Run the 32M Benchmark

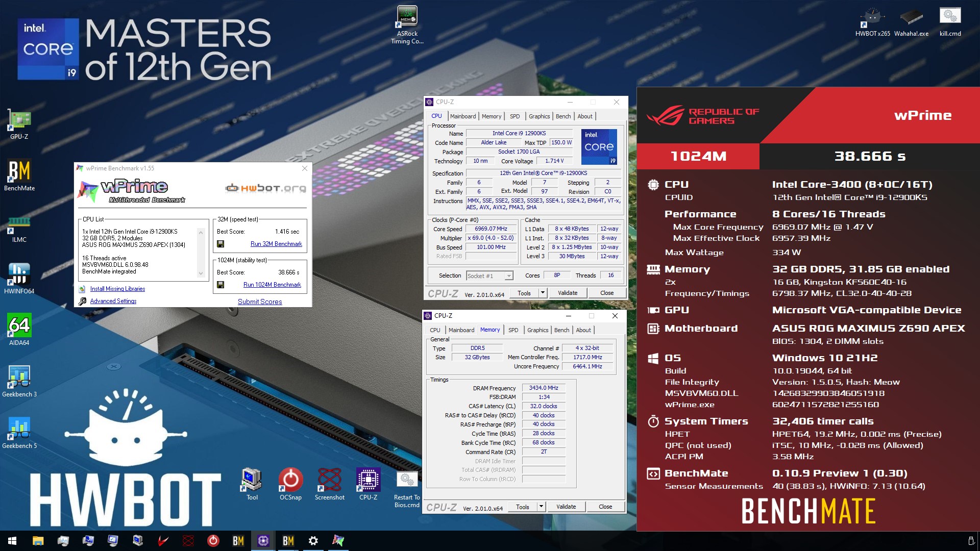(x=276, y=244)
